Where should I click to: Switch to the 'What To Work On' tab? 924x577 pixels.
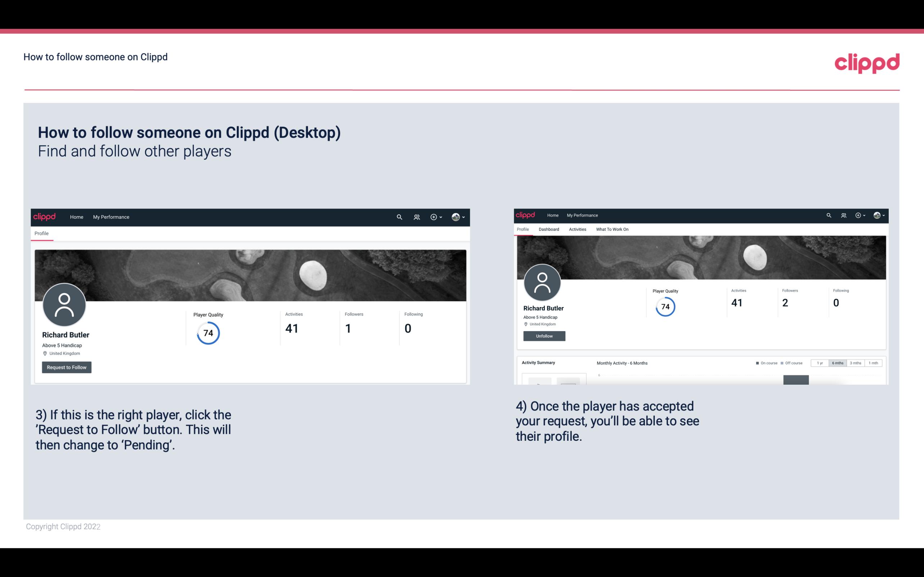click(611, 229)
